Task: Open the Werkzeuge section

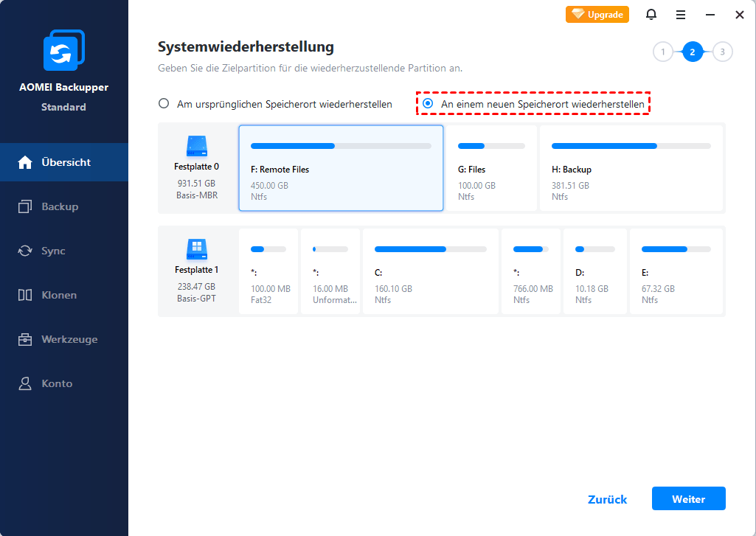Action: pos(64,339)
